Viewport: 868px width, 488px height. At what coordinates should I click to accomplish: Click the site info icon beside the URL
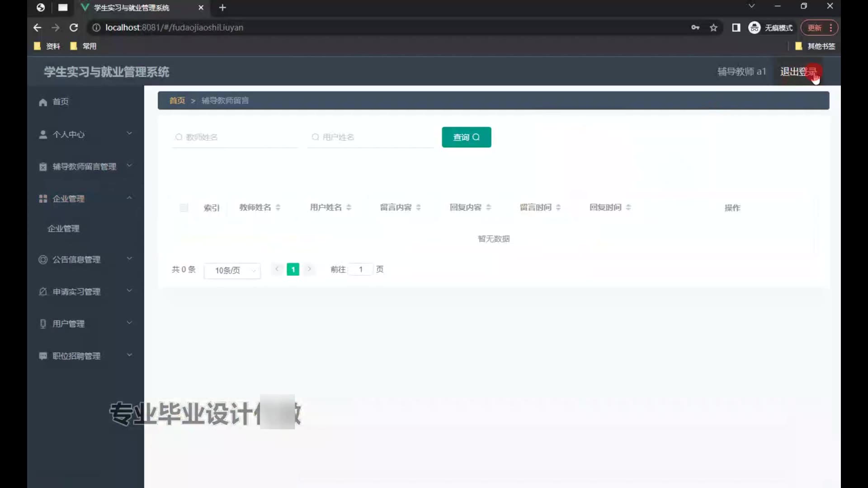(x=96, y=28)
